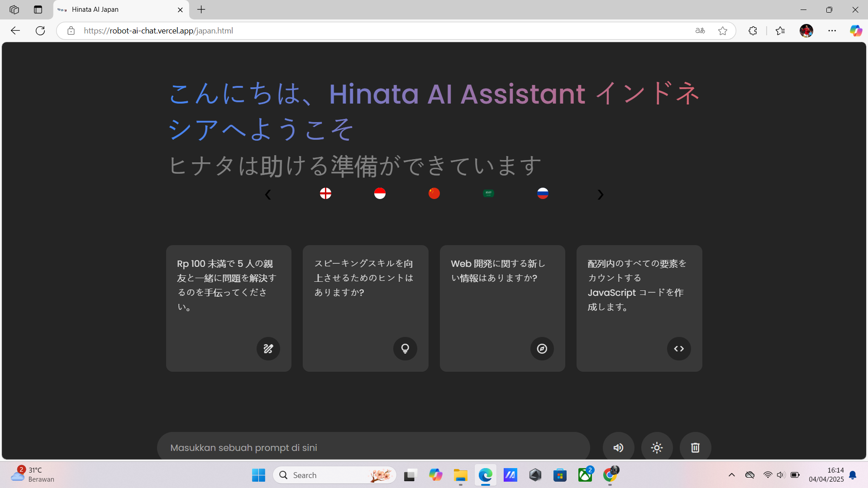Open the browser Extensions menu
Viewport: 868px width, 488px height.
(753, 31)
